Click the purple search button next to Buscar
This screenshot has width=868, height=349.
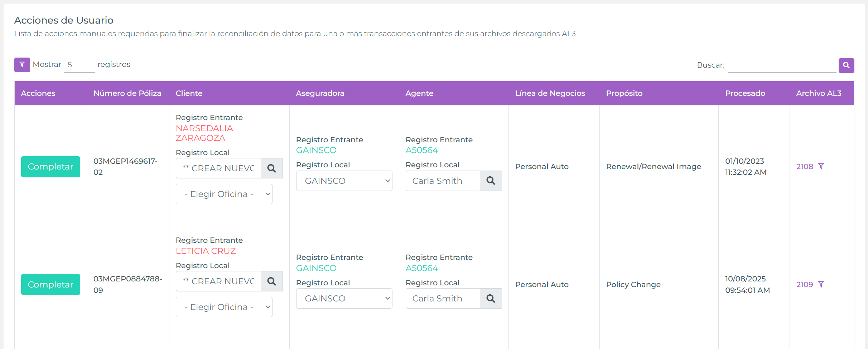click(846, 65)
